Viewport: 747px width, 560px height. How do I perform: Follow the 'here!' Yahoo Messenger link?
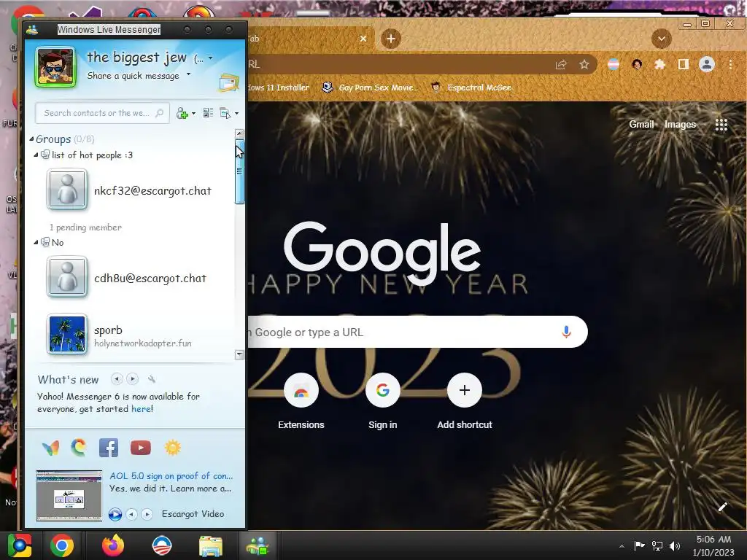click(142, 409)
